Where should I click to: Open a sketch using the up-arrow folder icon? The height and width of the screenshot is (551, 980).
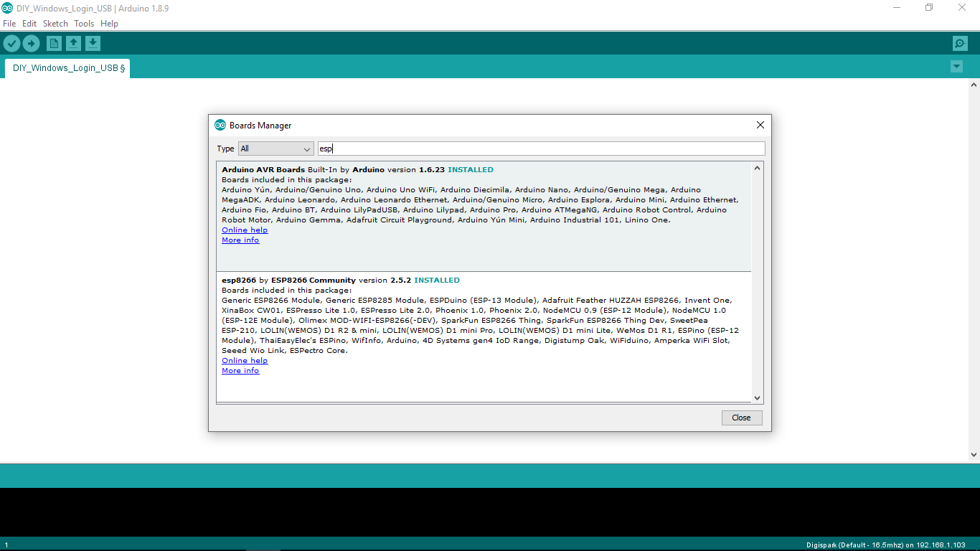[x=73, y=43]
